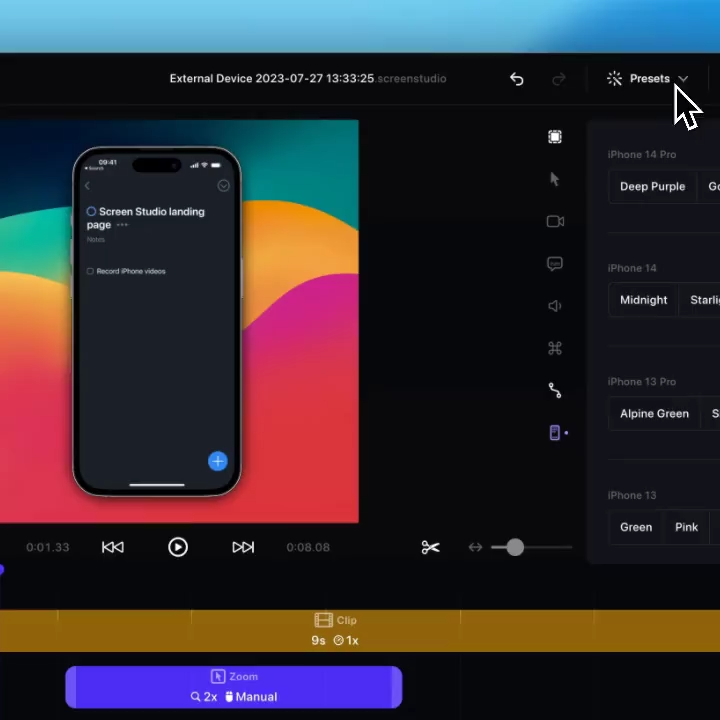Screen dimensions: 720x720
Task: Click the timeline zoom slider handle
Action: coord(514,547)
